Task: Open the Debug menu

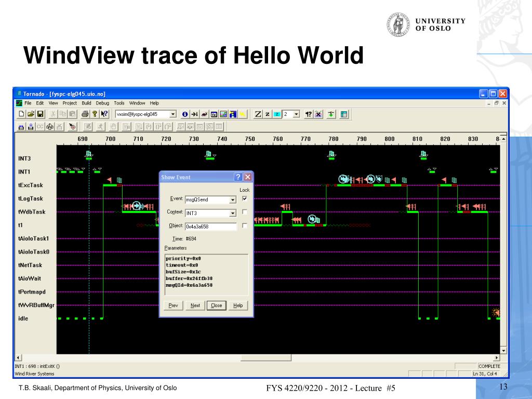Action: 102,103
